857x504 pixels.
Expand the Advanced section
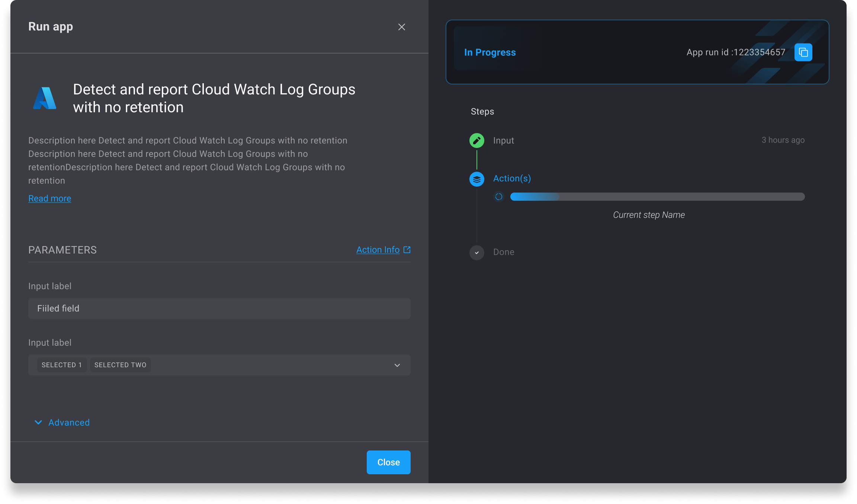pos(62,423)
